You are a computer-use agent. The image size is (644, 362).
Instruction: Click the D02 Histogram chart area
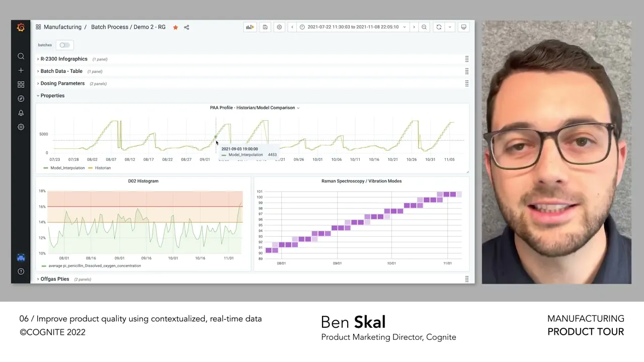(x=145, y=222)
